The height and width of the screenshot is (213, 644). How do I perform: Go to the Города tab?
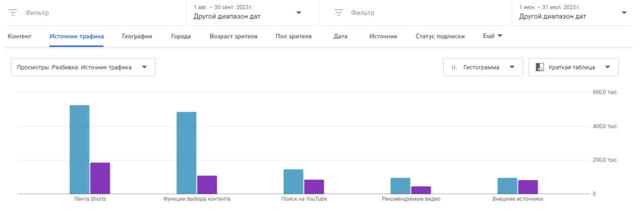point(181,36)
